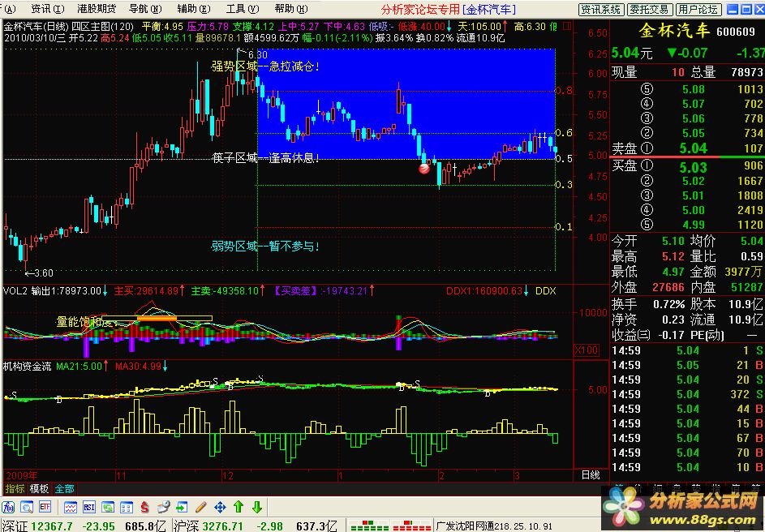Screen dimensions: 765x532
Task: Click buy level ① price 5.03
Action: click(693, 167)
